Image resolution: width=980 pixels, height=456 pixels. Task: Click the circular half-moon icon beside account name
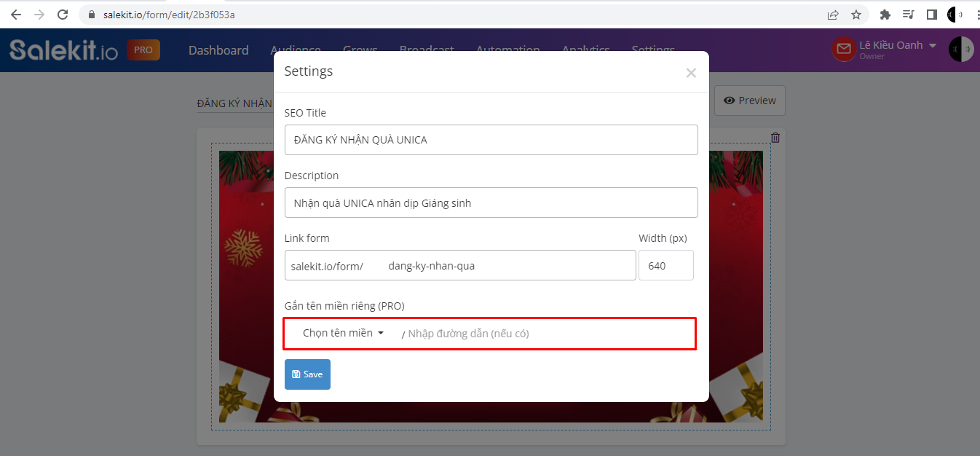pos(963,50)
